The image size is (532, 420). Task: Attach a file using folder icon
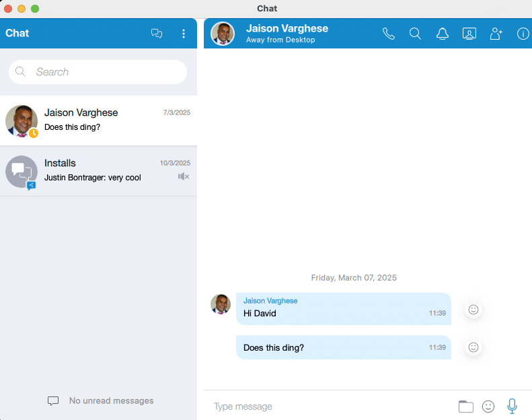[x=466, y=407]
